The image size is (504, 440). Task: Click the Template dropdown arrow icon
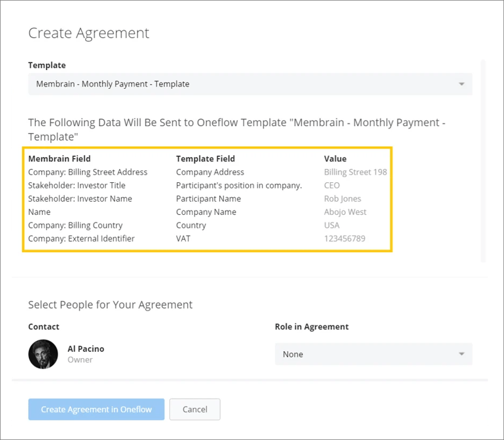[x=462, y=84]
